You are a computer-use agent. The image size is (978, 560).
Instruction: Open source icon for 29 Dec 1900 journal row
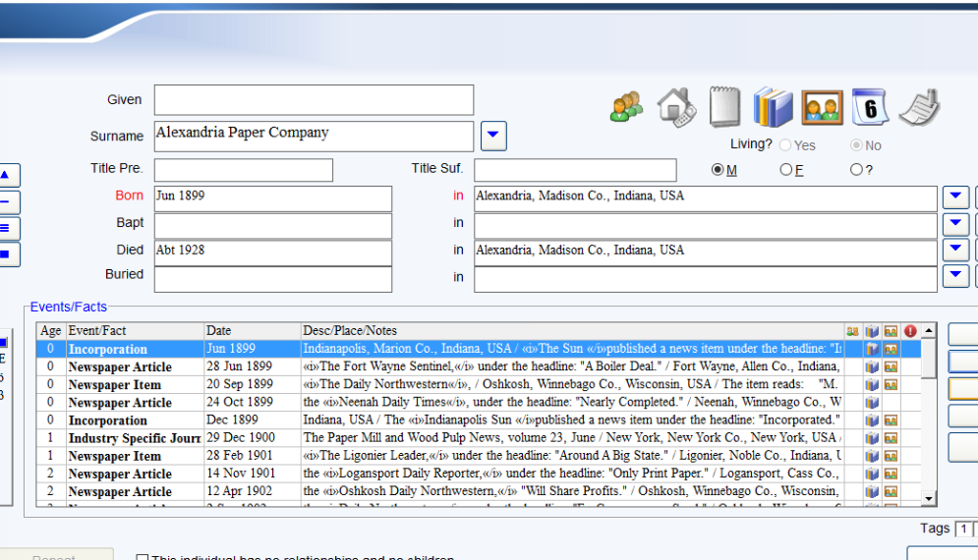[x=872, y=438]
